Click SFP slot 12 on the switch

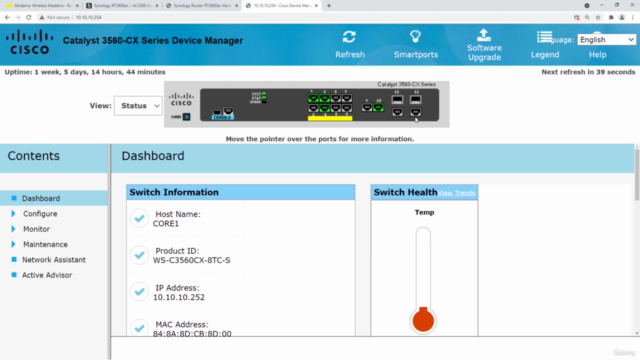[416, 99]
